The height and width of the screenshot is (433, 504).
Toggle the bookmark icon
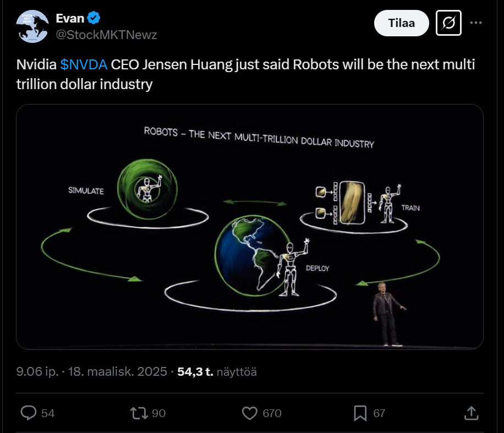pyautogui.click(x=360, y=413)
